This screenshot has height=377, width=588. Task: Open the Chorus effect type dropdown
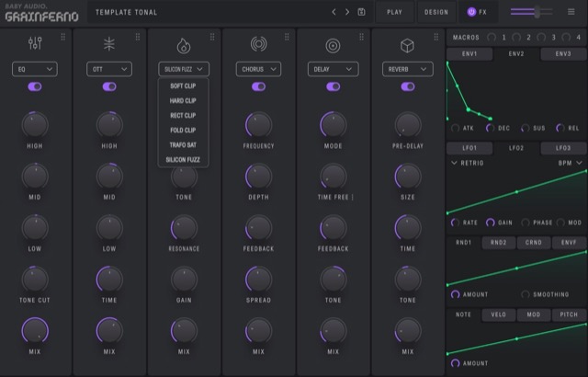258,69
